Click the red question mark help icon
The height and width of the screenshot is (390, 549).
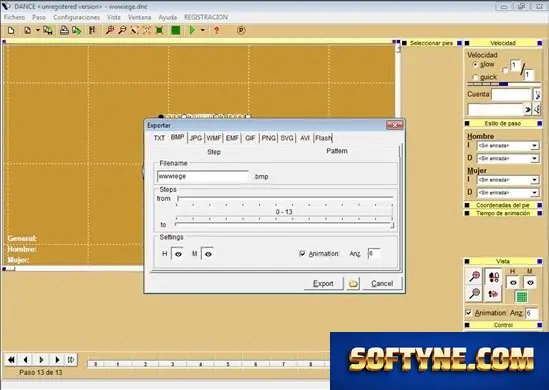[x=216, y=30]
